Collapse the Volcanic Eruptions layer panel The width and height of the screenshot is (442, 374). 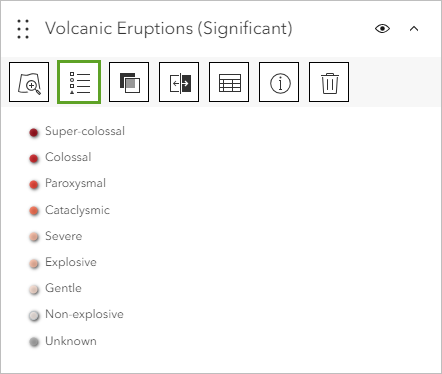tap(414, 29)
